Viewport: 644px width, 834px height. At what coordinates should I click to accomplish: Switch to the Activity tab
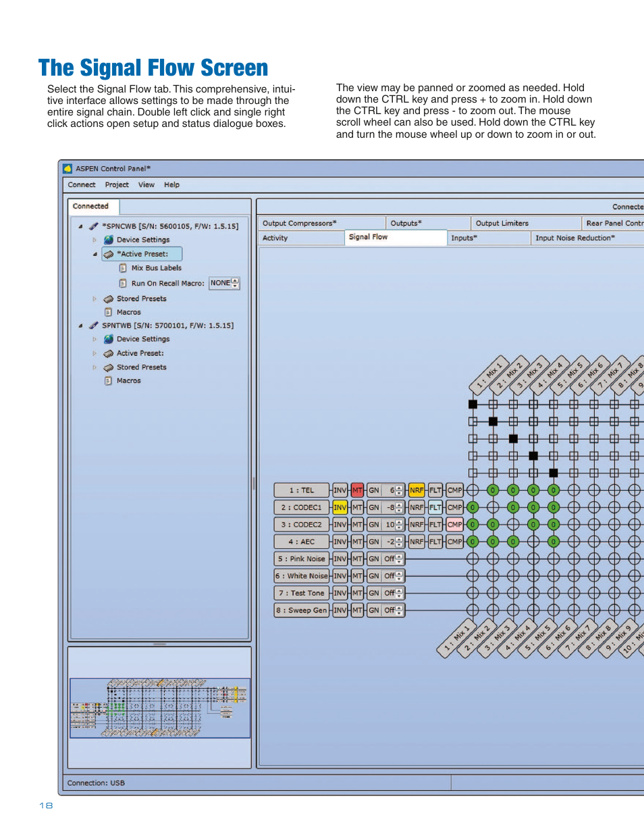pos(301,238)
